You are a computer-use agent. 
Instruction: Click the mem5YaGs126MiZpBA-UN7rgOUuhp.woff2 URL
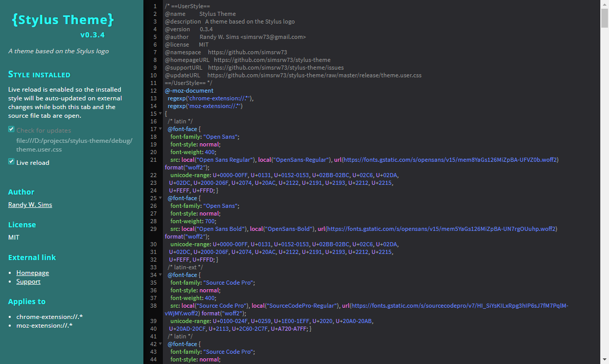(441, 228)
